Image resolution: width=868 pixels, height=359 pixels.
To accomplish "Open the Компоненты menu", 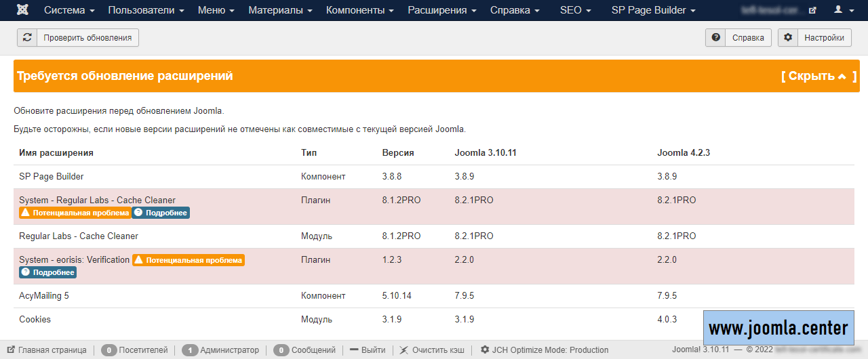I will click(359, 10).
